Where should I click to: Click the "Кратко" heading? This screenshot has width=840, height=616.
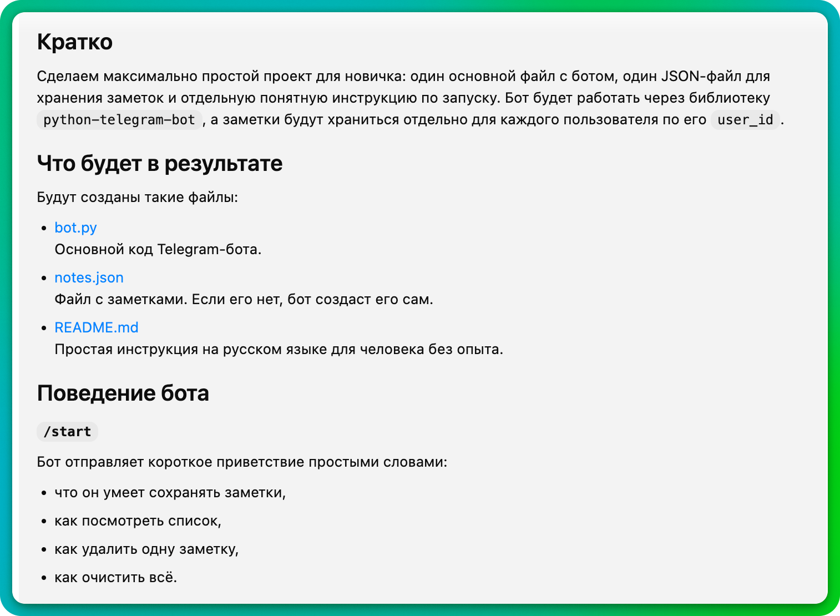pos(75,42)
